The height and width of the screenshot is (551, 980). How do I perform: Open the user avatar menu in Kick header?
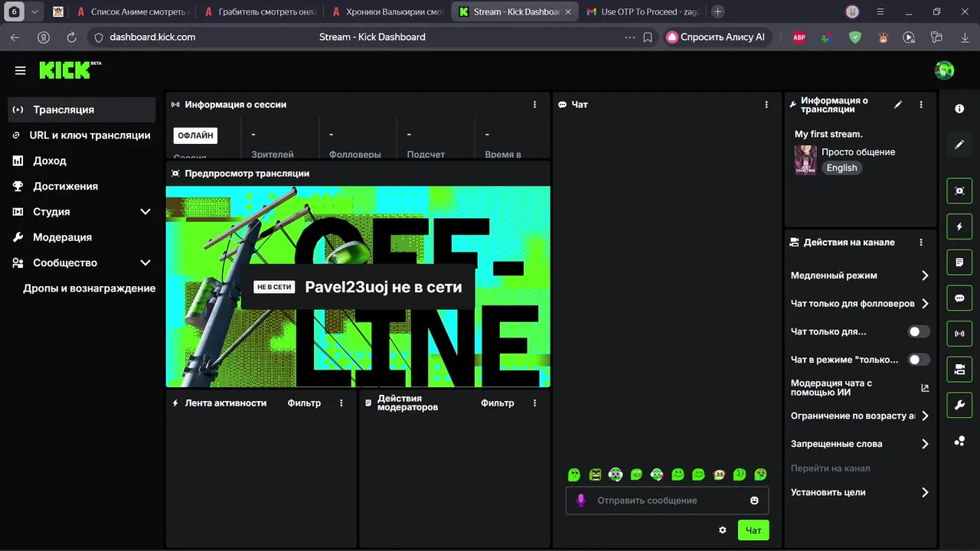[x=944, y=70]
